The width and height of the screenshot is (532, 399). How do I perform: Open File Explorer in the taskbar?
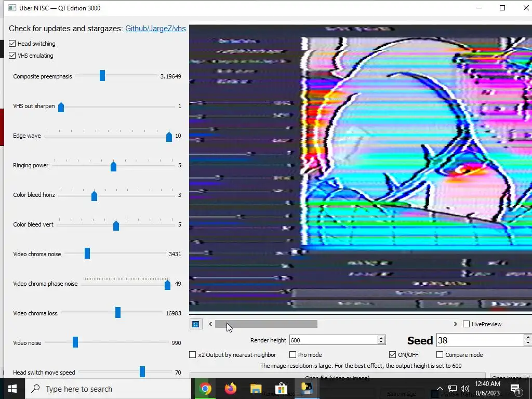[x=256, y=389]
